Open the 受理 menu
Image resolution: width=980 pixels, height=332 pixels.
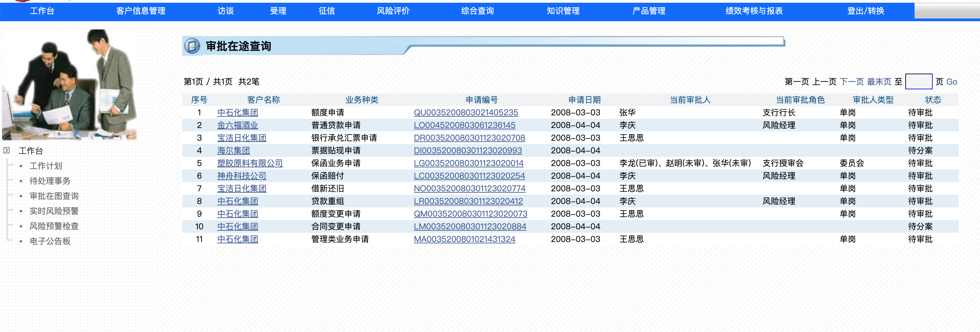tap(278, 11)
